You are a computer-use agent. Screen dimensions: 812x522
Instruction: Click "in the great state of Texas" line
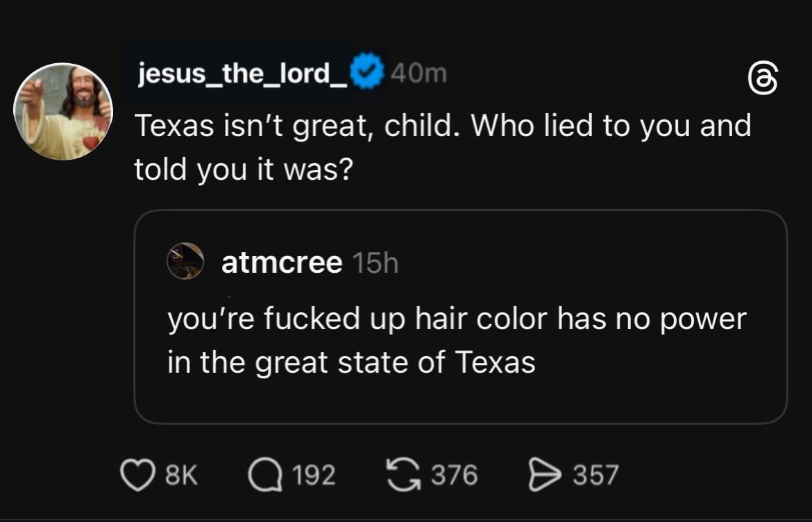[x=351, y=362]
